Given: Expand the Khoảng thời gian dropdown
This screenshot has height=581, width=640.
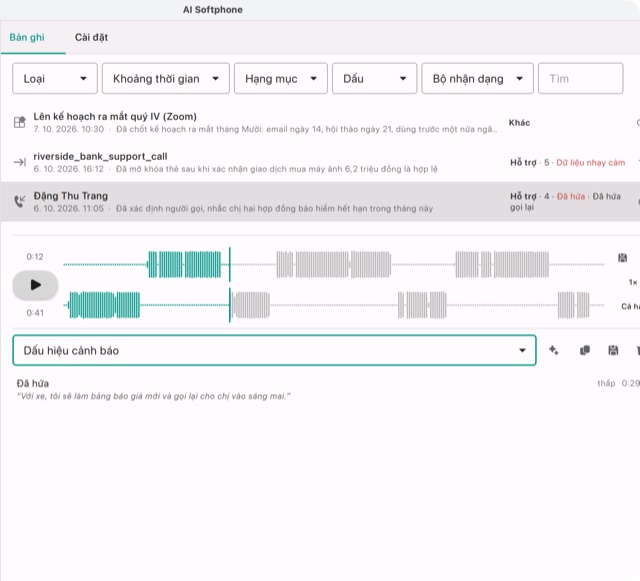Looking at the screenshot, I should click(165, 78).
